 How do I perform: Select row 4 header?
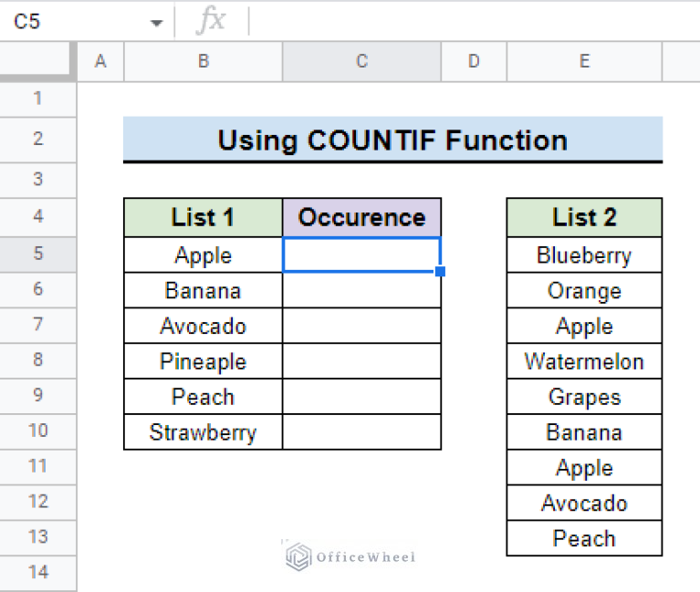[38, 217]
